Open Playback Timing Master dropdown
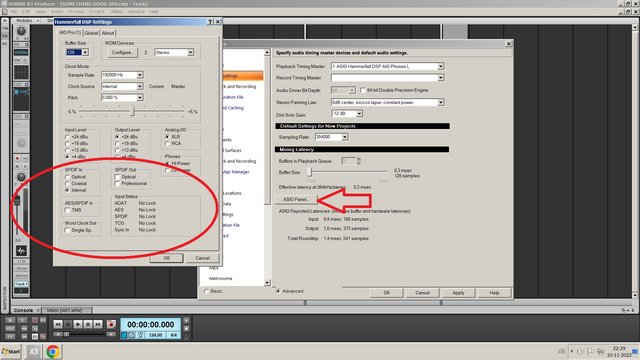640x360 pixels. tap(440, 66)
